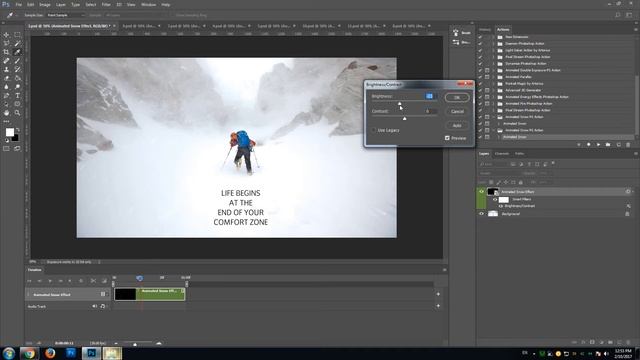Viewport: 640px width, 360px height.
Task: Toggle Brightness/Contrast filter visibility eye
Action: click(x=501, y=206)
